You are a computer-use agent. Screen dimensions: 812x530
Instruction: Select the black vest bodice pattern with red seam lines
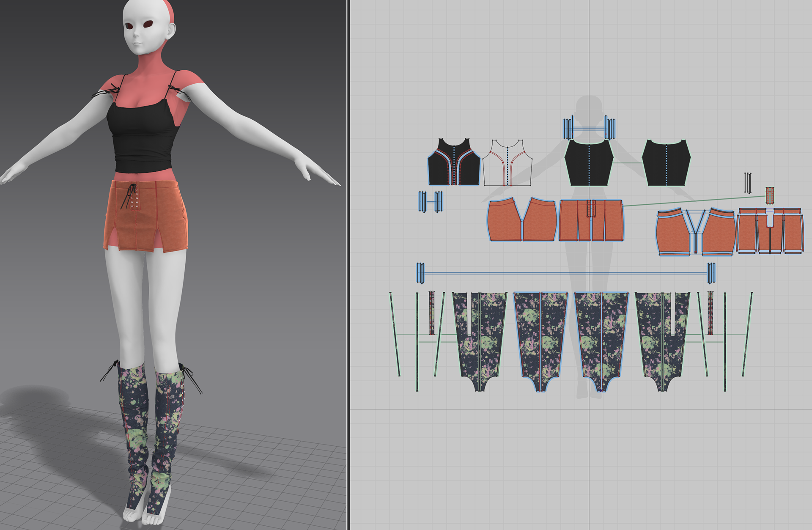pos(454,162)
